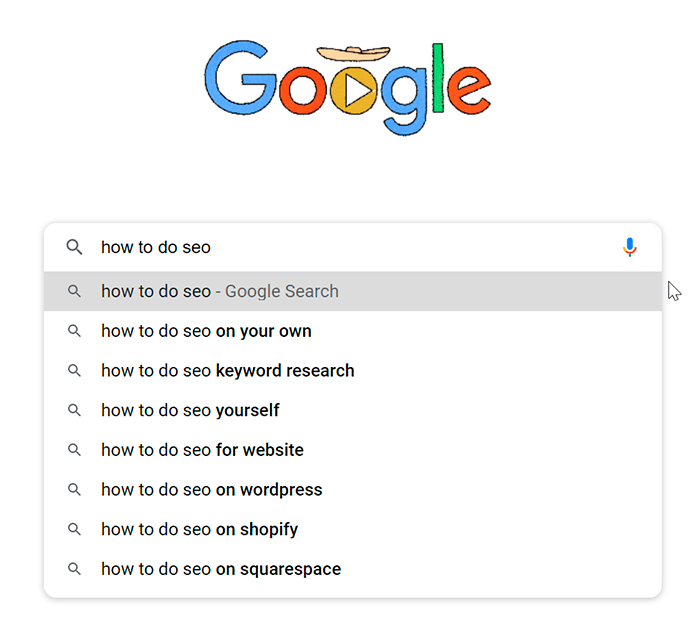Pick 'how to do seo on shopify' suggestion
700x640 pixels.
pyautogui.click(x=353, y=529)
